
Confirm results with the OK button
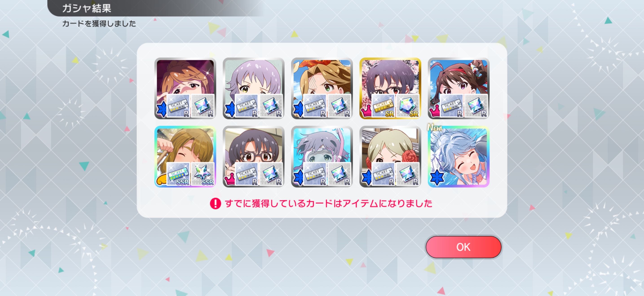click(x=463, y=247)
